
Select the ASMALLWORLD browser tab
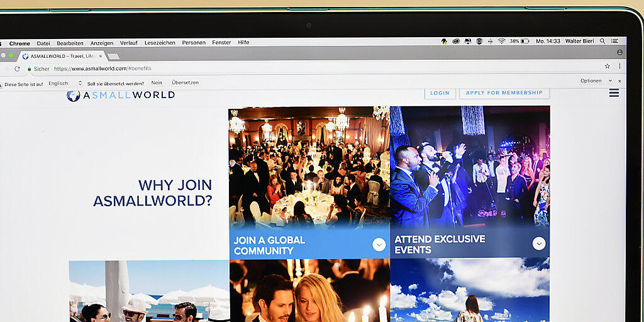(62, 56)
